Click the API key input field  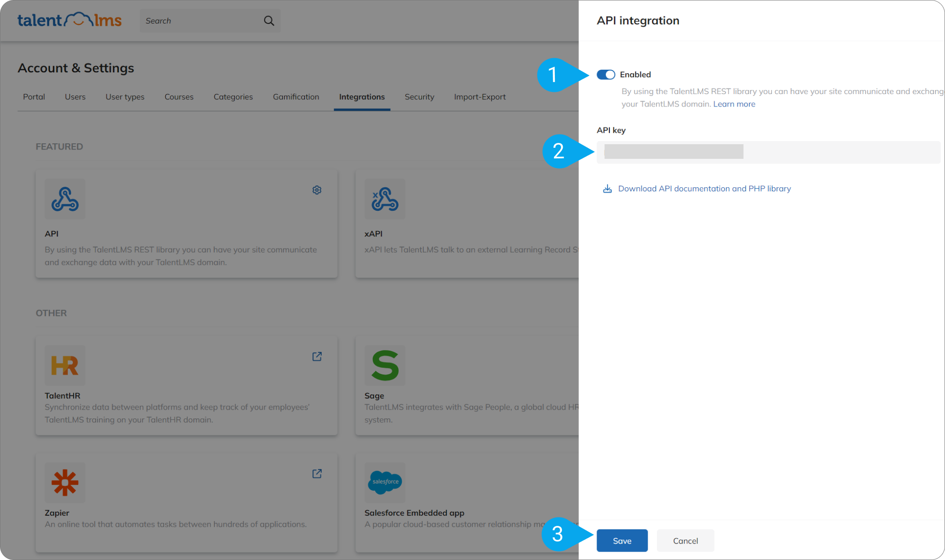768,152
